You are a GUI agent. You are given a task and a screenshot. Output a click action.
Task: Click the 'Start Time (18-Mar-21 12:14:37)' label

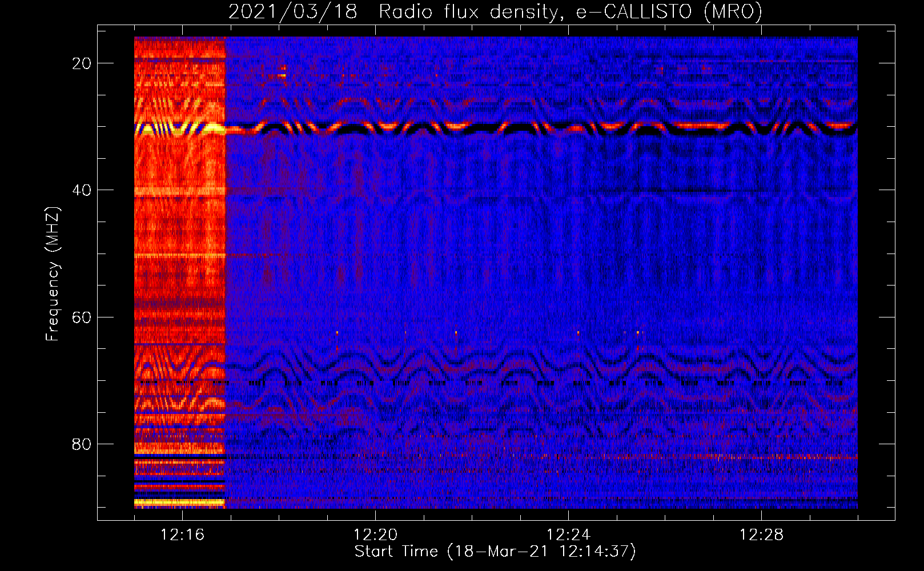pyautogui.click(x=495, y=552)
